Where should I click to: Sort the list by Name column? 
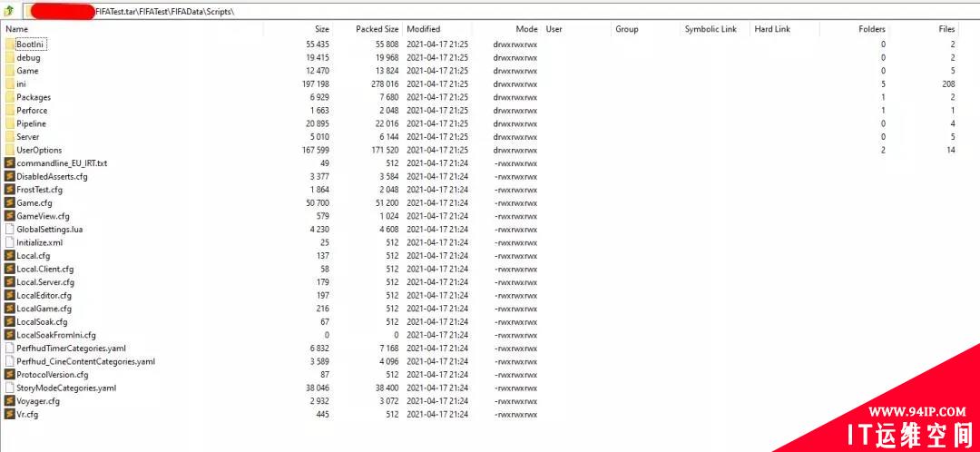click(x=17, y=29)
